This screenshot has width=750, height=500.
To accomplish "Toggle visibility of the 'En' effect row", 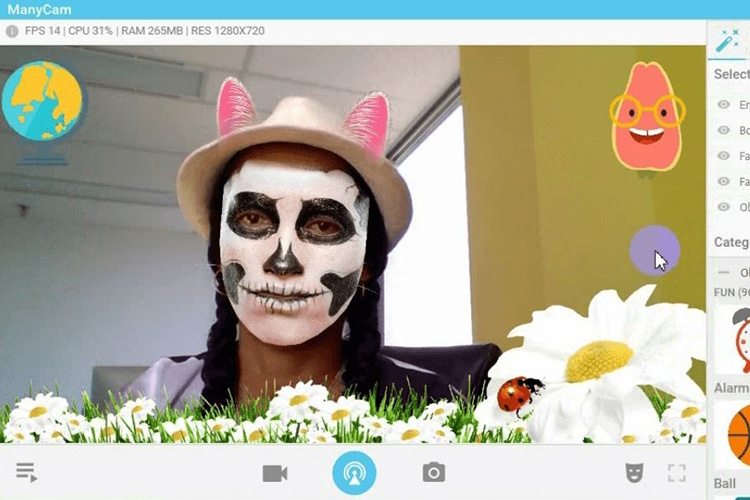I will point(723,104).
